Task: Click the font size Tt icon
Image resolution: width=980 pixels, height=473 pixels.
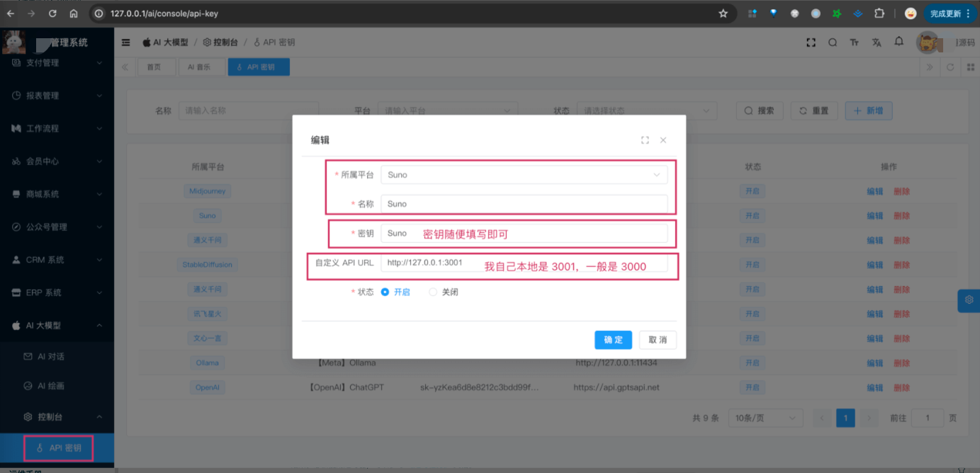Action: click(855, 42)
